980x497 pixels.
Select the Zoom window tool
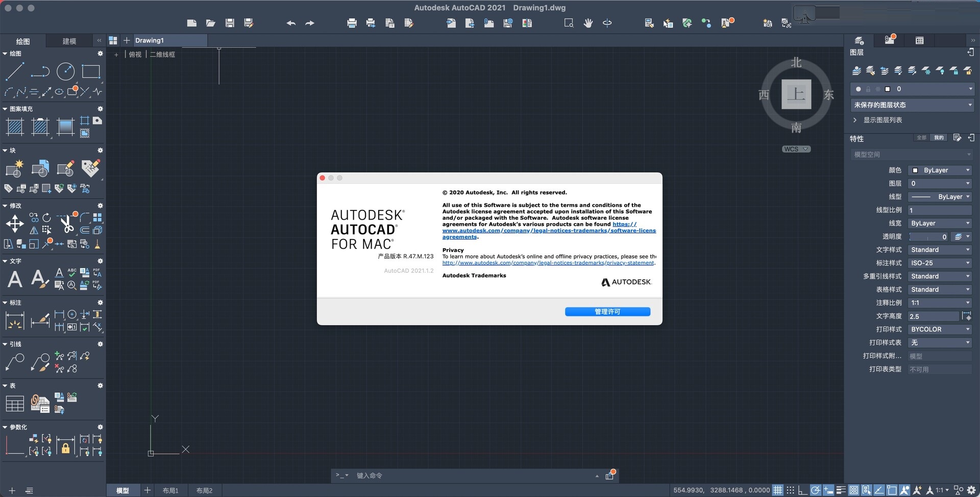tap(569, 23)
